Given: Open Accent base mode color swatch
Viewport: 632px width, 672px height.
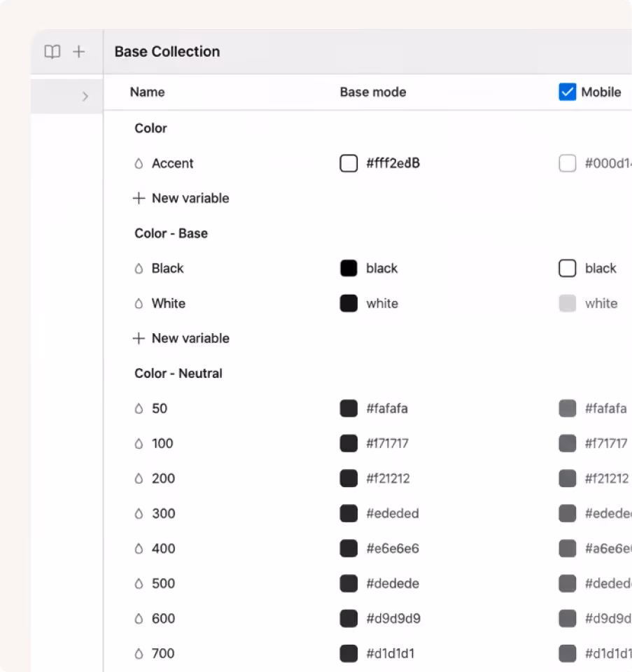Looking at the screenshot, I should (349, 163).
